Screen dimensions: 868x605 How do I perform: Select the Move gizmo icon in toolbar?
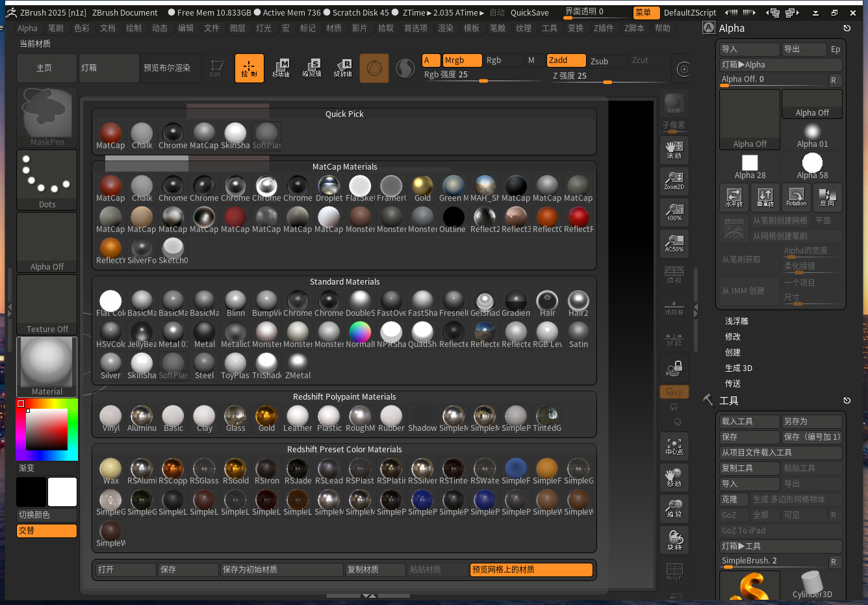[x=281, y=68]
